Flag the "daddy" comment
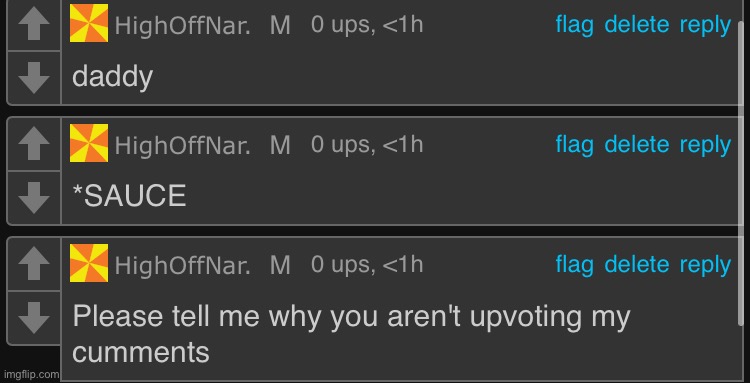 tap(574, 25)
